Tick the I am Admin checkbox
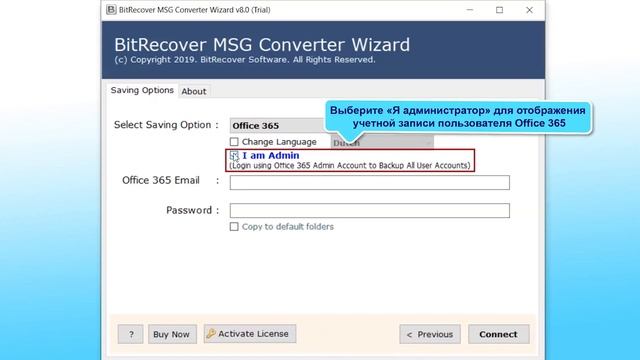 (234, 156)
